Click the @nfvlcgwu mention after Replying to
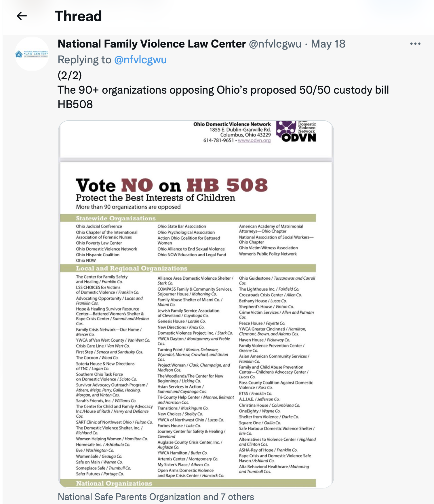The width and height of the screenshot is (434, 504). [140, 60]
